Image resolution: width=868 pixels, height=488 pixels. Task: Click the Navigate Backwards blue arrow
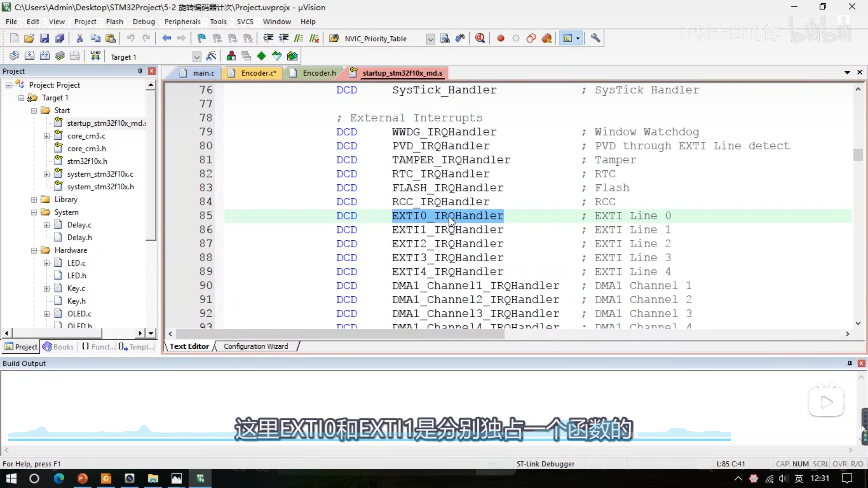click(166, 38)
